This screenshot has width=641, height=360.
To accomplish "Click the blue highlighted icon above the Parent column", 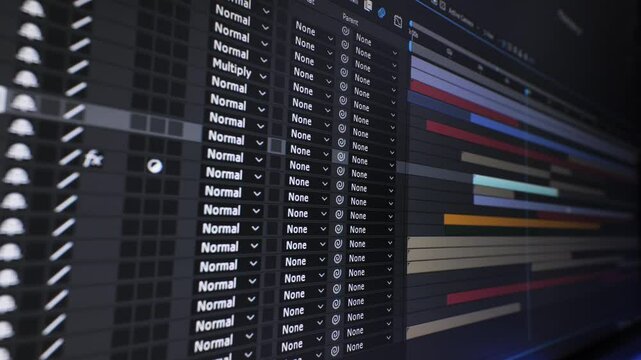I will tap(381, 13).
